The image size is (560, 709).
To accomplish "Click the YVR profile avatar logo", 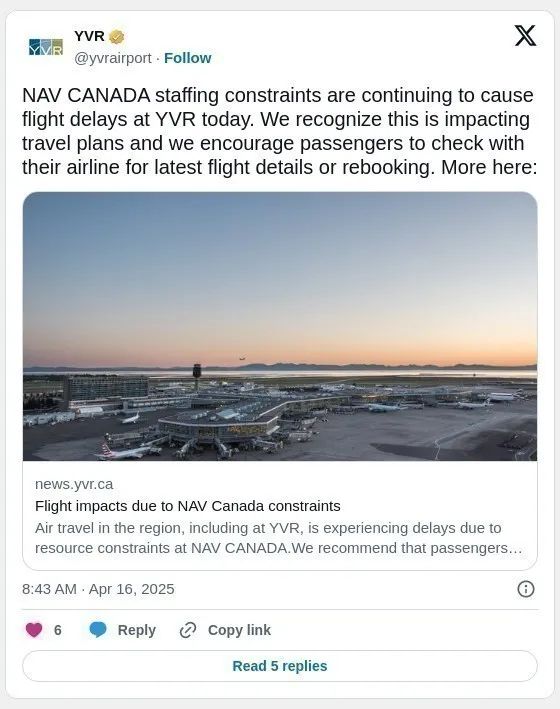I will pos(46,47).
